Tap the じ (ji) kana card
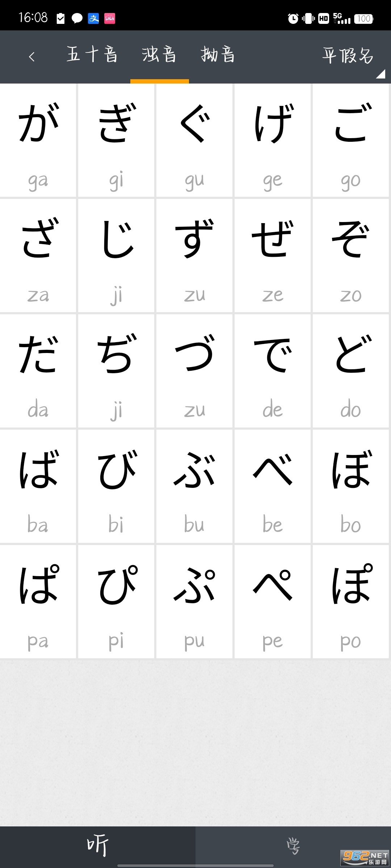 (116, 256)
